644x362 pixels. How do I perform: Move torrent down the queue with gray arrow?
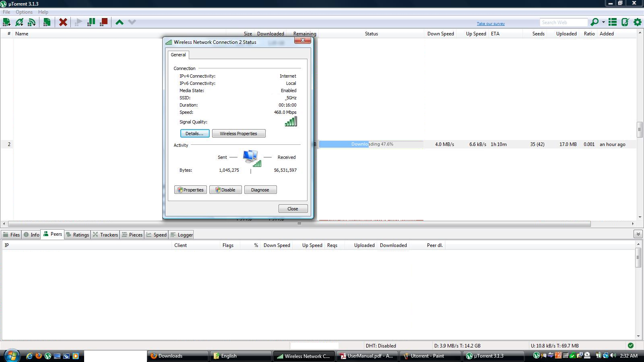[132, 23]
